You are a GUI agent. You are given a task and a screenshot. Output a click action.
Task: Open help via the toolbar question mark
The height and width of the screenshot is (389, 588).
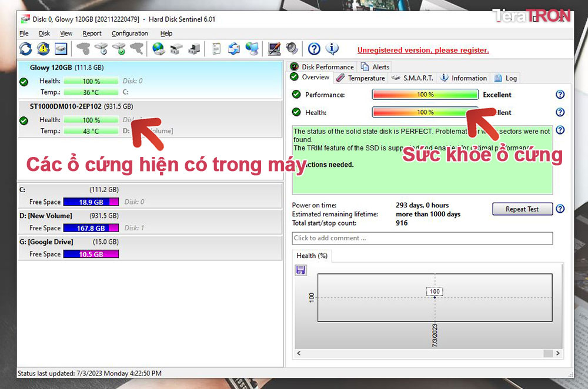(x=314, y=49)
